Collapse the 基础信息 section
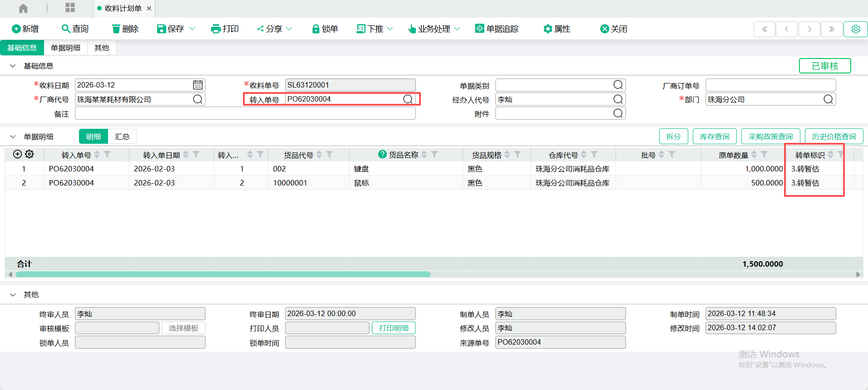This screenshot has height=390, width=868. click(13, 66)
